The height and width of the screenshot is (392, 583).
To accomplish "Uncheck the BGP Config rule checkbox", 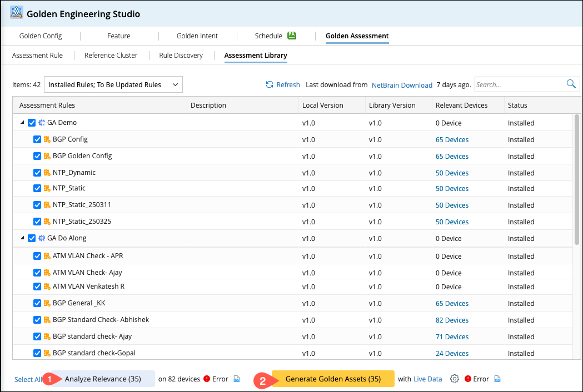I will [x=37, y=139].
